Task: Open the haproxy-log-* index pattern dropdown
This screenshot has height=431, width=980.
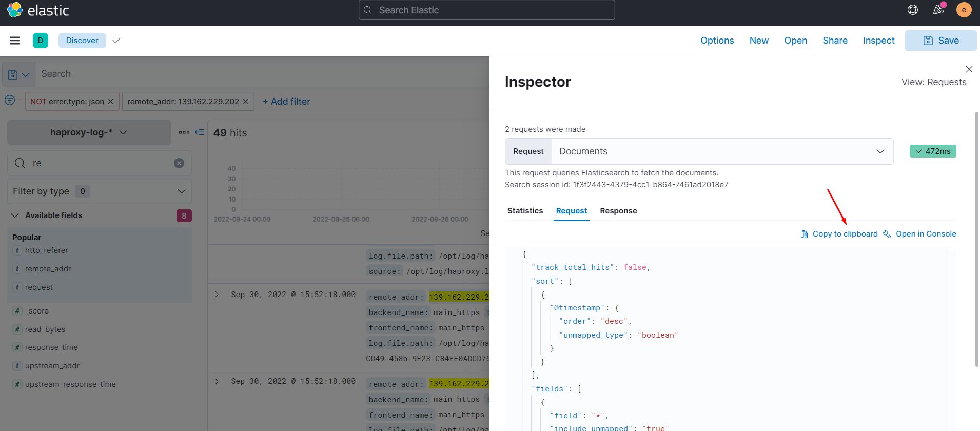Action: (x=89, y=132)
